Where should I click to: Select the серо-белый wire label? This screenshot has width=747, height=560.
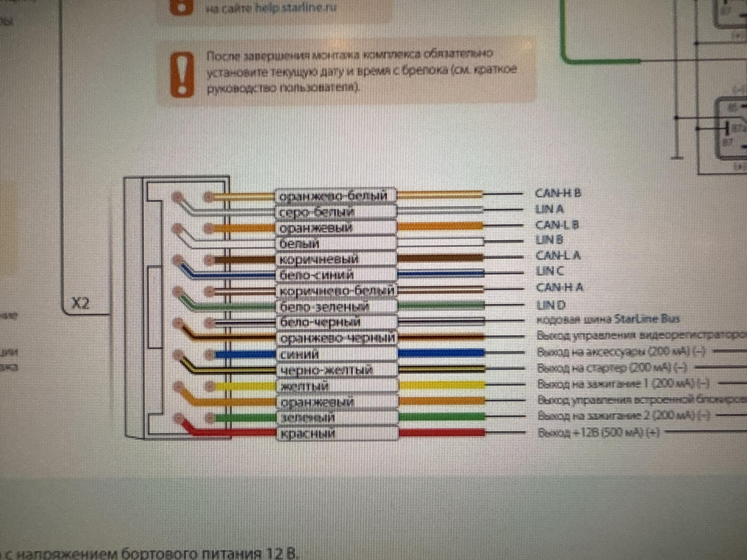tap(336, 212)
